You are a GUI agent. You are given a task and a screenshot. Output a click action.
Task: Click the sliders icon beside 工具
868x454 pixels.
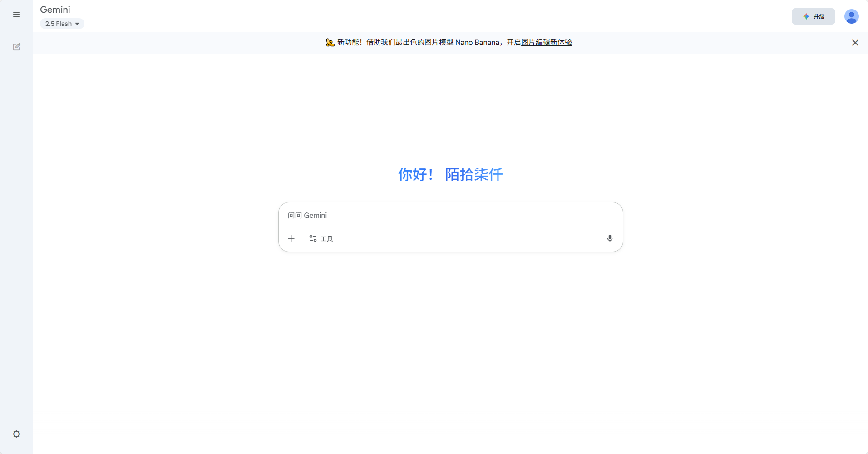[313, 238]
